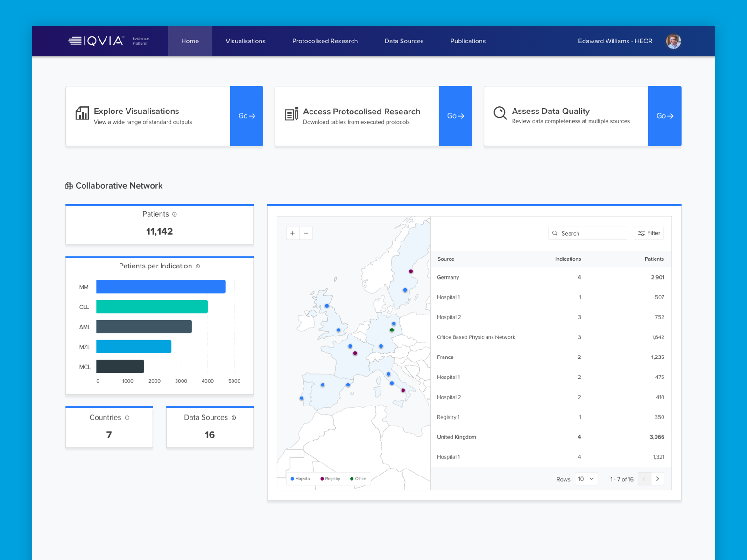Screen dimensions: 747x560
Task: Click the source Search field
Action: (588, 233)
